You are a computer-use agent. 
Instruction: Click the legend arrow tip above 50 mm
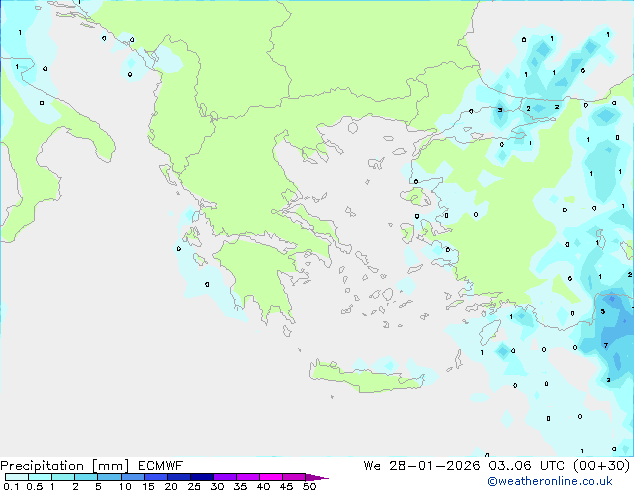317,478
